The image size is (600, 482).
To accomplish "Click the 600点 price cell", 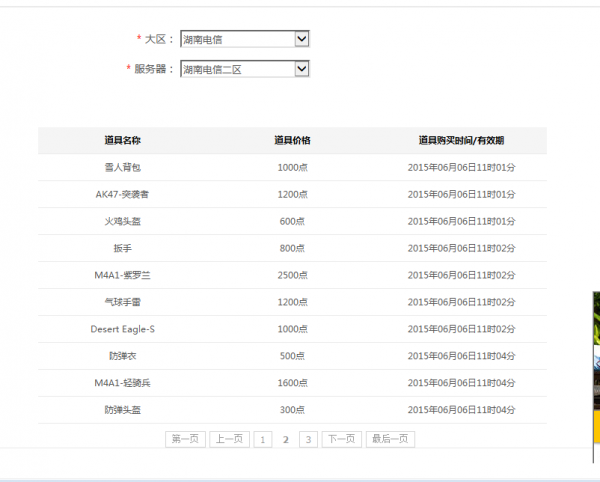I will coord(292,221).
